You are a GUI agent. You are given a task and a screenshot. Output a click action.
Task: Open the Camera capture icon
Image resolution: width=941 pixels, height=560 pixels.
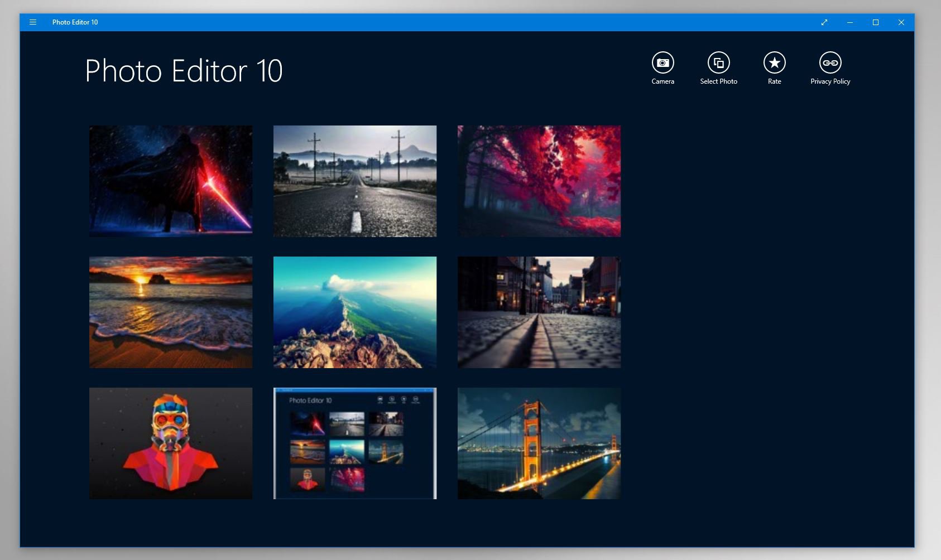(662, 62)
